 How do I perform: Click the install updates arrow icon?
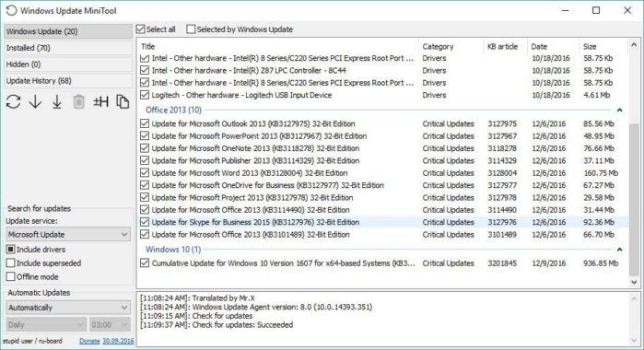pos(57,101)
